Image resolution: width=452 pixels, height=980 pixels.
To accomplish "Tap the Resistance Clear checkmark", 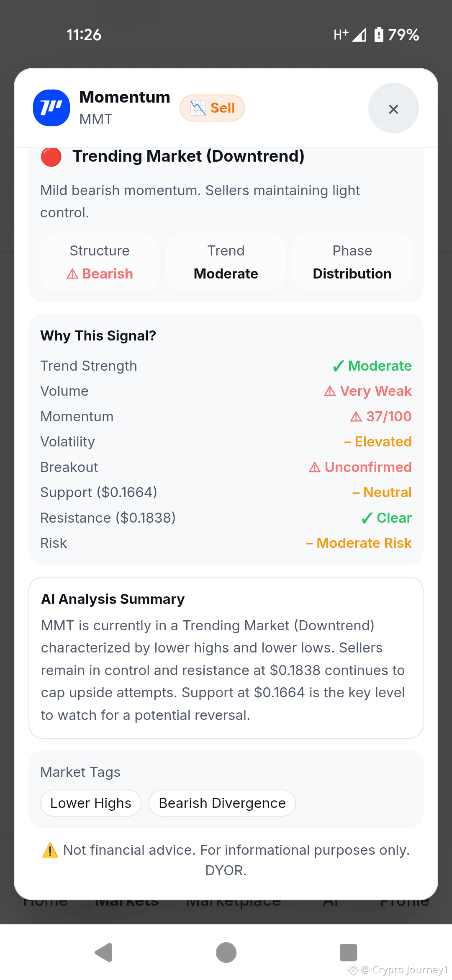I will tap(387, 518).
